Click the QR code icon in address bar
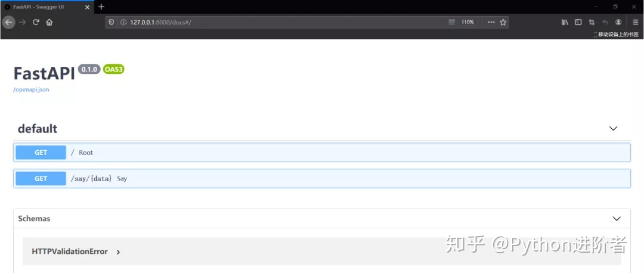 (452, 22)
